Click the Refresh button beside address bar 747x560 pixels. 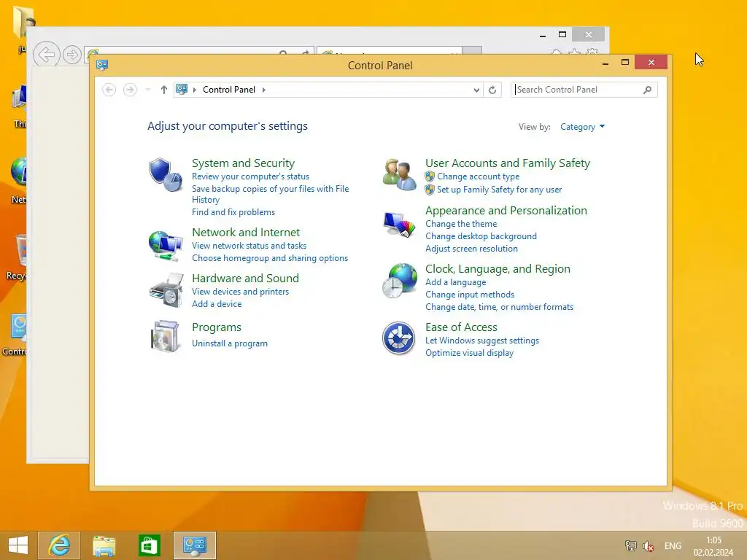[x=492, y=90]
